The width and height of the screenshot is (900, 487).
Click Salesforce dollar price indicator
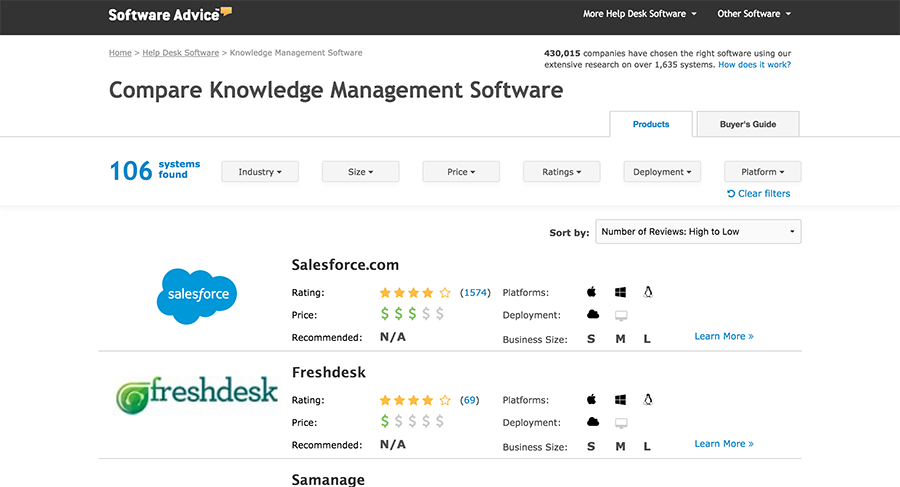point(412,314)
